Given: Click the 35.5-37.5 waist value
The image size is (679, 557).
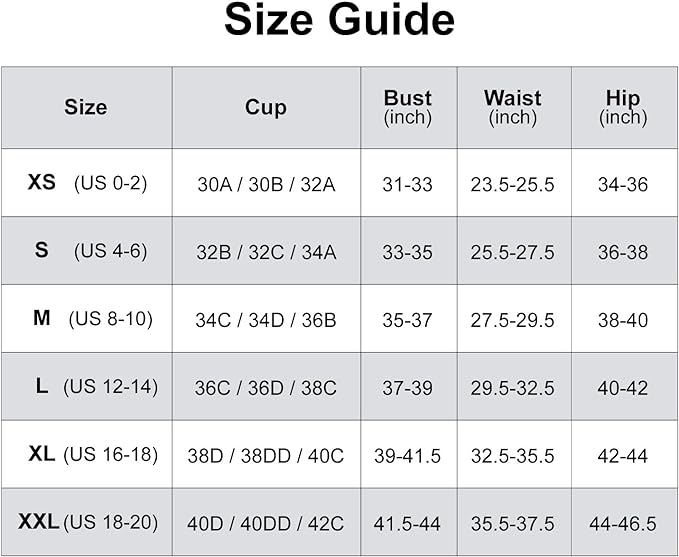Looking at the screenshot, I should click(x=513, y=524).
